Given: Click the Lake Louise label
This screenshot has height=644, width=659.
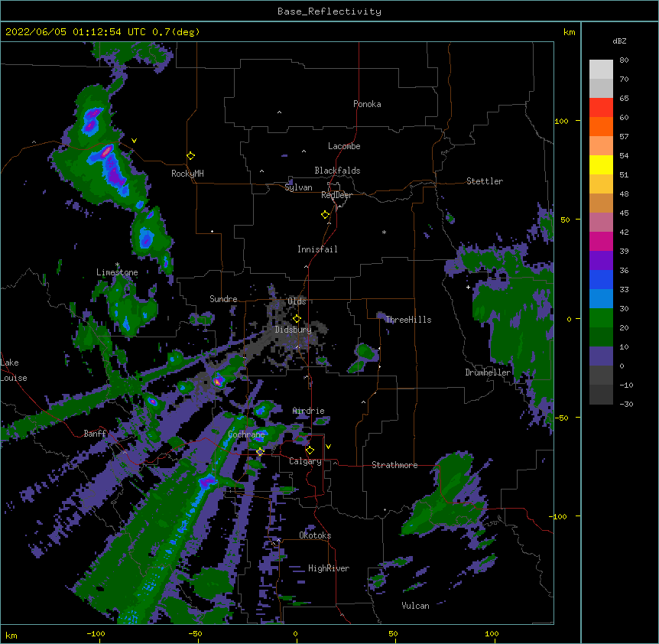Looking at the screenshot, I should click(x=14, y=370).
